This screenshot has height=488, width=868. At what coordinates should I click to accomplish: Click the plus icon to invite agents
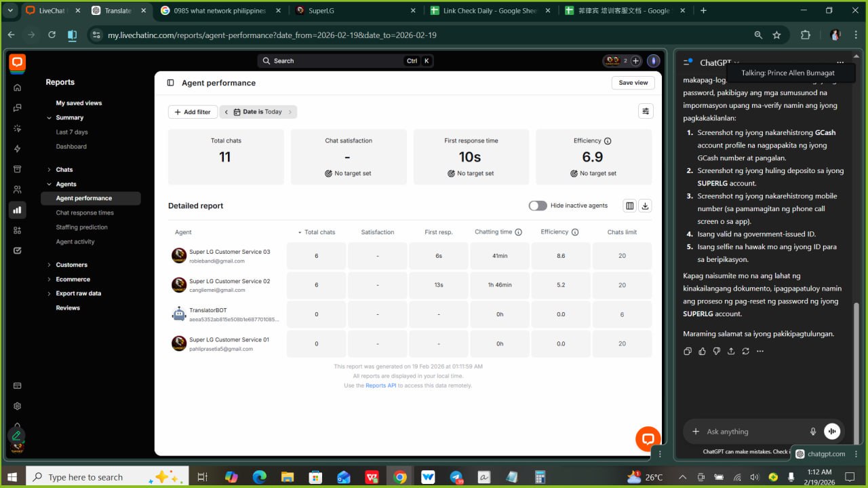(635, 61)
